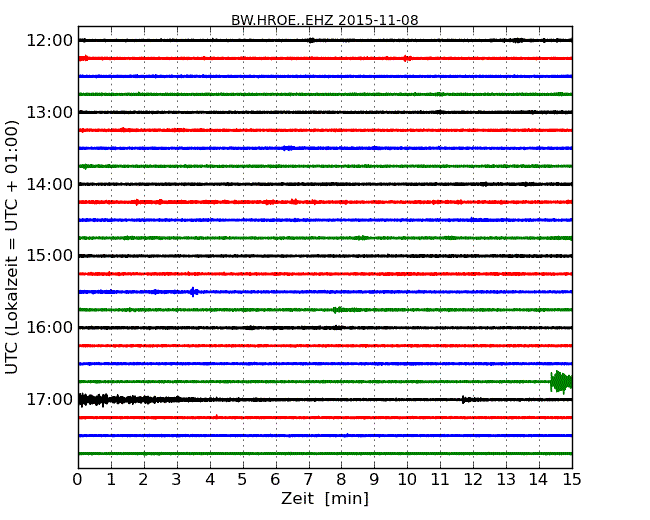Click the x-axis tick label 15
Screen dimensions: 650x520
point(572,480)
